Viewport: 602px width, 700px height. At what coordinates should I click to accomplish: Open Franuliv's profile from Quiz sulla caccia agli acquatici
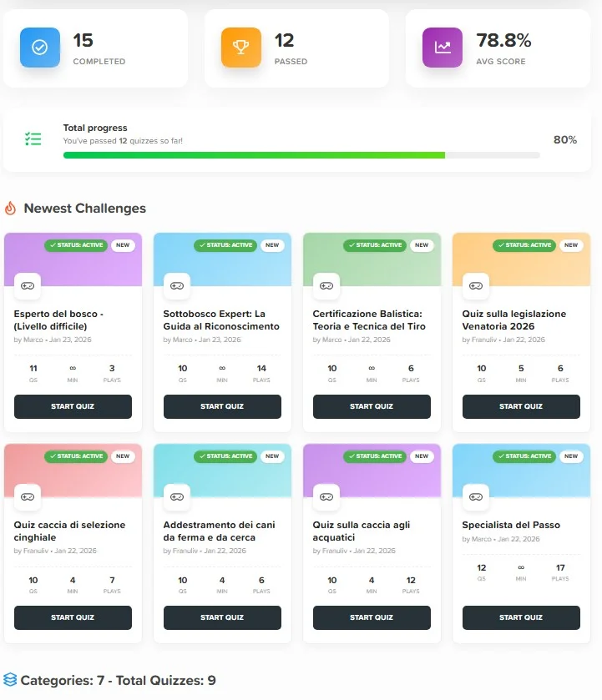(334, 551)
